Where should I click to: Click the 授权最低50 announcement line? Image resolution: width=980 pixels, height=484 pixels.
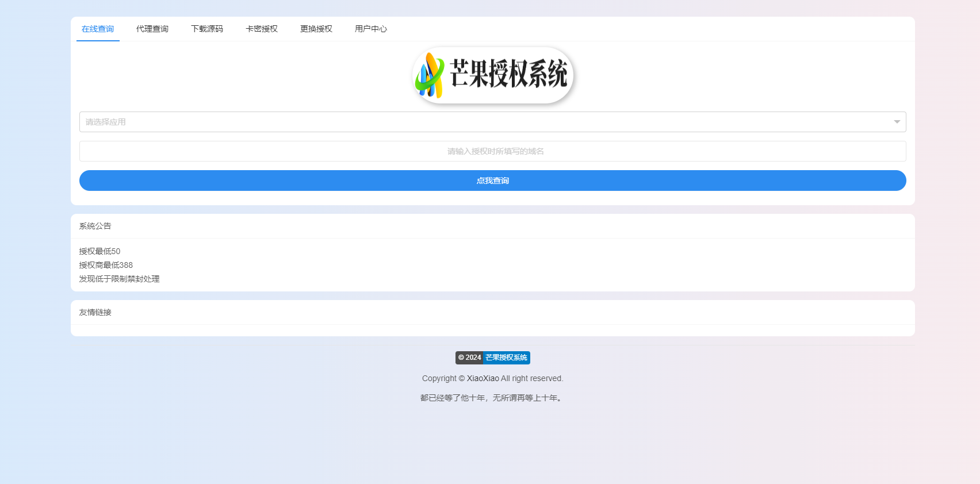[x=99, y=251]
